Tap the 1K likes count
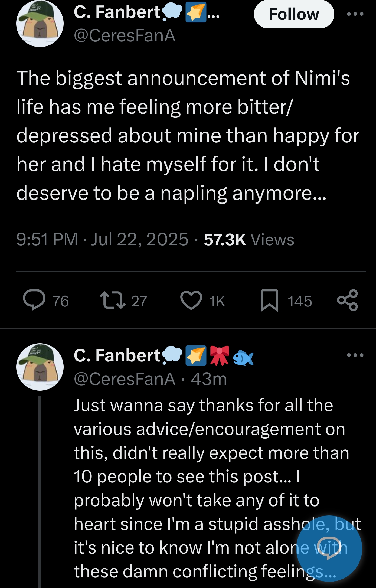The image size is (376, 588). 217,301
